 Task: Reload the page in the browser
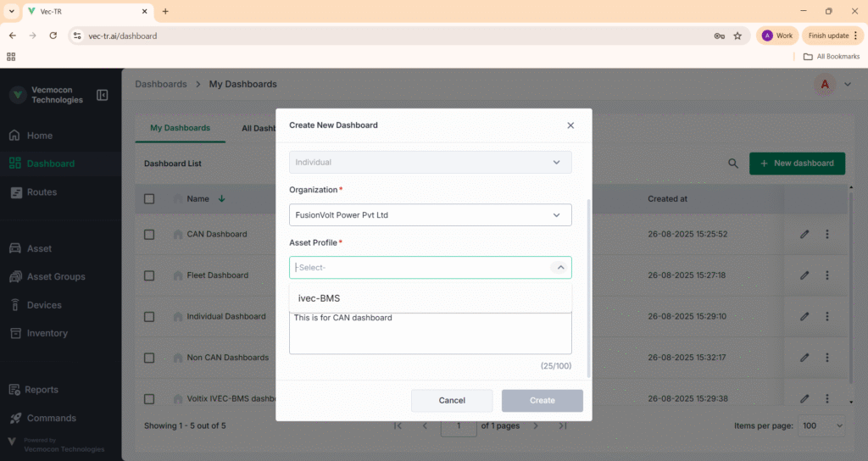pyautogui.click(x=53, y=36)
